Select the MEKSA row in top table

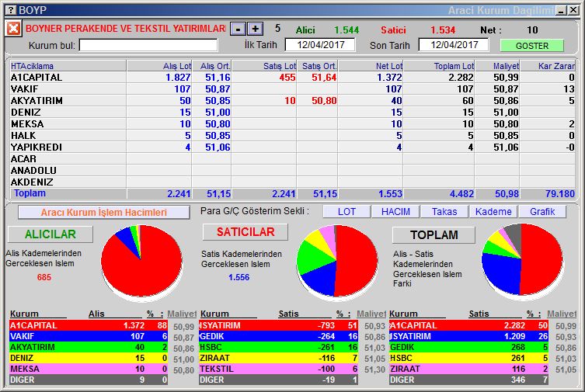point(292,123)
